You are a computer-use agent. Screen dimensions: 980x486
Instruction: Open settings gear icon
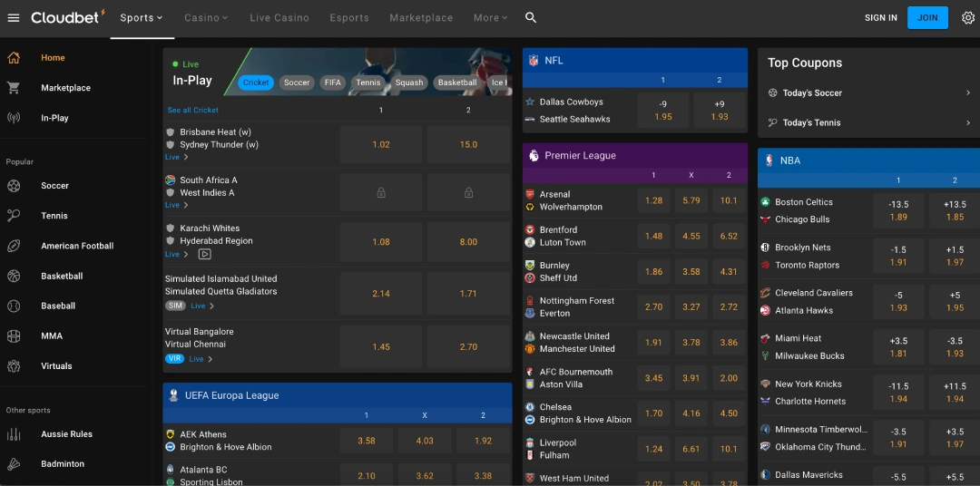click(x=968, y=17)
